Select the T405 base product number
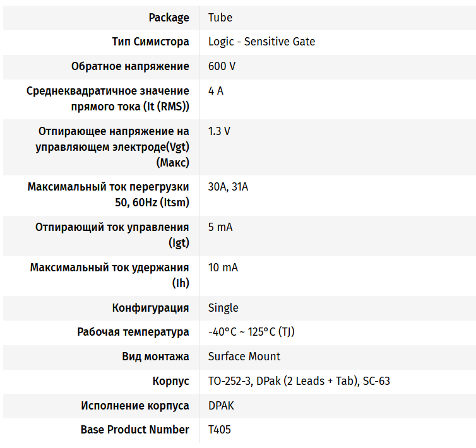Screen dimensions: 476x448 (x=220, y=430)
